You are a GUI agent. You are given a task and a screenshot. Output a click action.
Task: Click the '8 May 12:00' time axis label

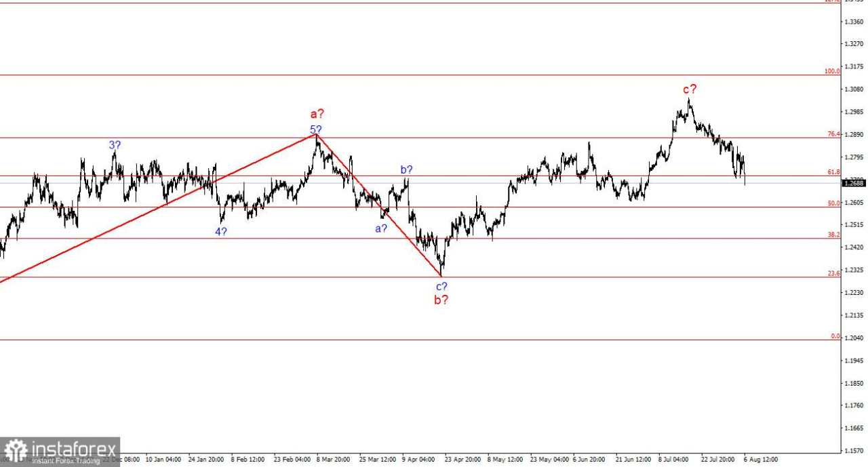pos(504,459)
